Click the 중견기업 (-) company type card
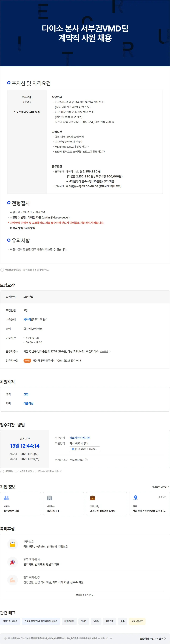The width and height of the screenshot is (170, 644). pos(64,504)
